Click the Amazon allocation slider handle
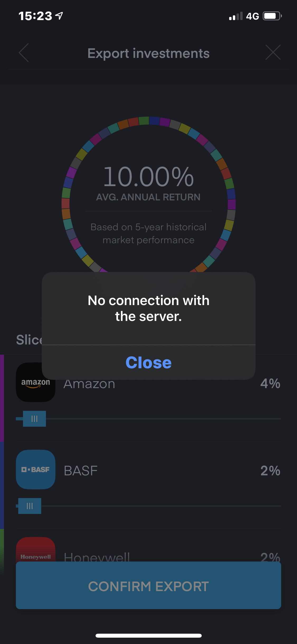Screen dimensions: 297x644 coord(34,419)
